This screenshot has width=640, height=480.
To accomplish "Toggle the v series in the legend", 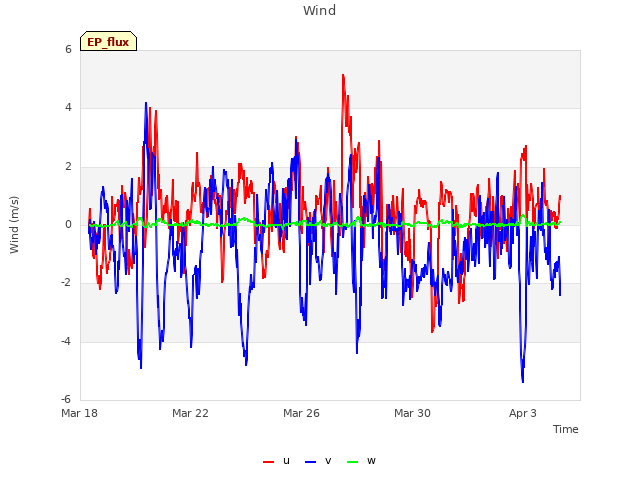I will click(318, 461).
